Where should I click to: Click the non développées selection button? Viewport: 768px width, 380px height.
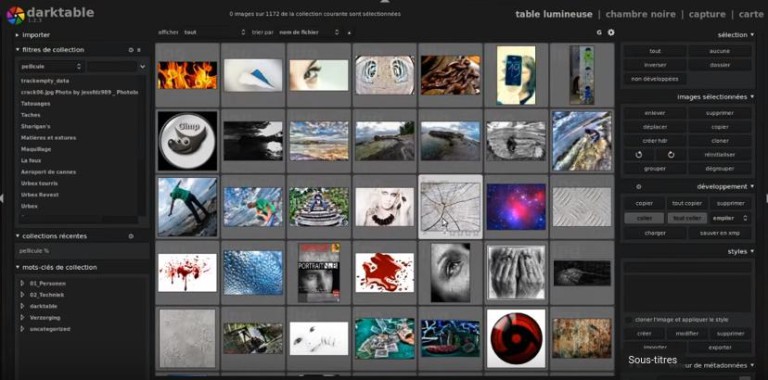pyautogui.click(x=655, y=78)
